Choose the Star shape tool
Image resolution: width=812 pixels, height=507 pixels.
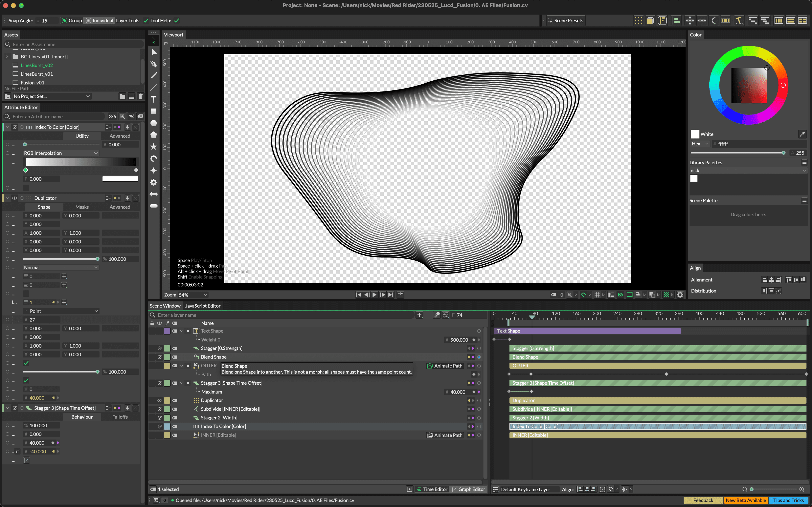pyautogui.click(x=154, y=147)
